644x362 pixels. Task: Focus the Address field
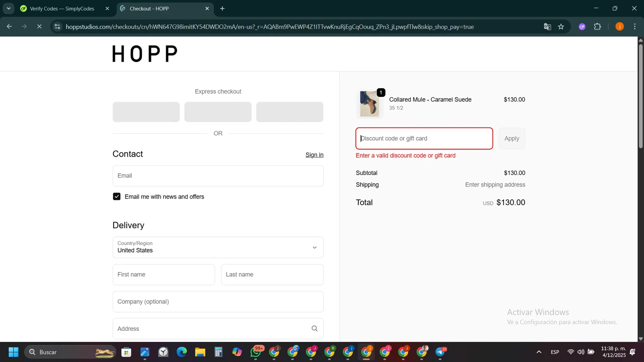[x=218, y=329]
